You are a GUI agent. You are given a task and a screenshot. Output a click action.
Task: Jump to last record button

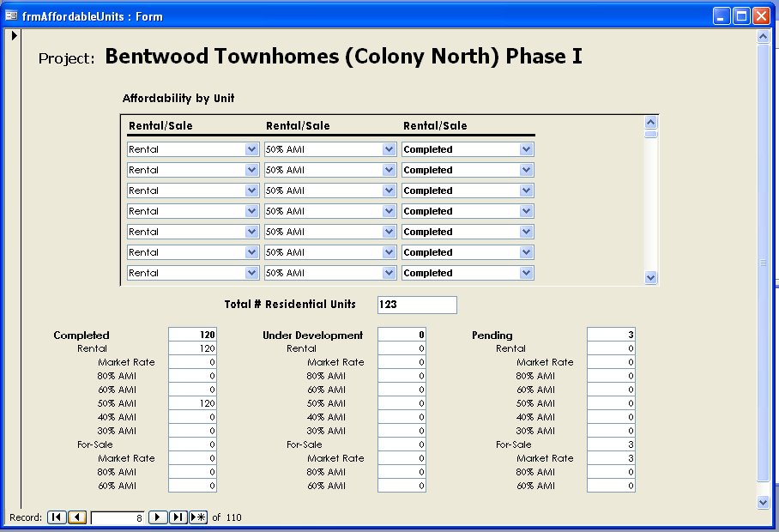point(178,517)
